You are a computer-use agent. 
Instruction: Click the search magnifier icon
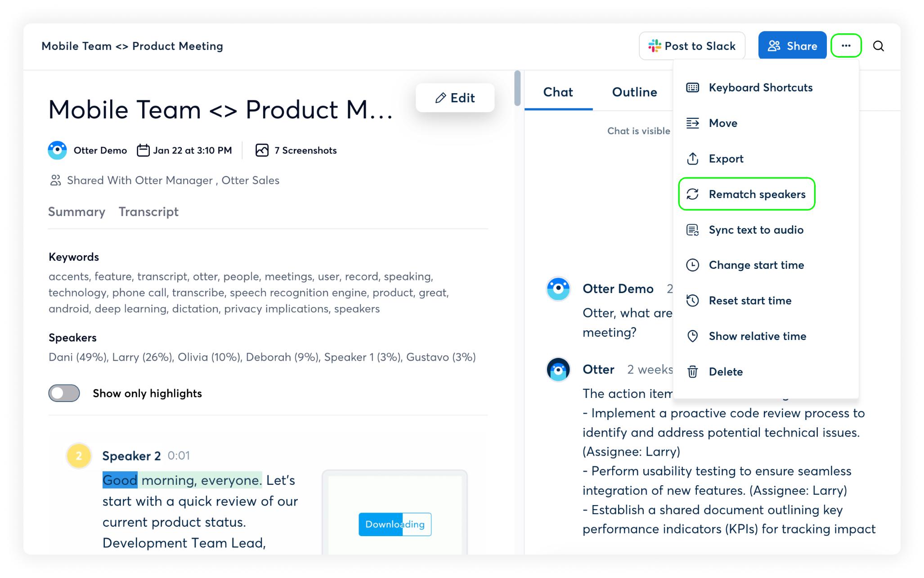[x=878, y=46]
